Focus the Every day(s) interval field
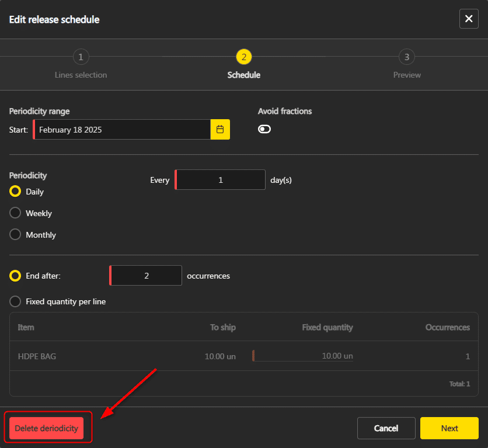The width and height of the screenshot is (488, 448). (221, 180)
